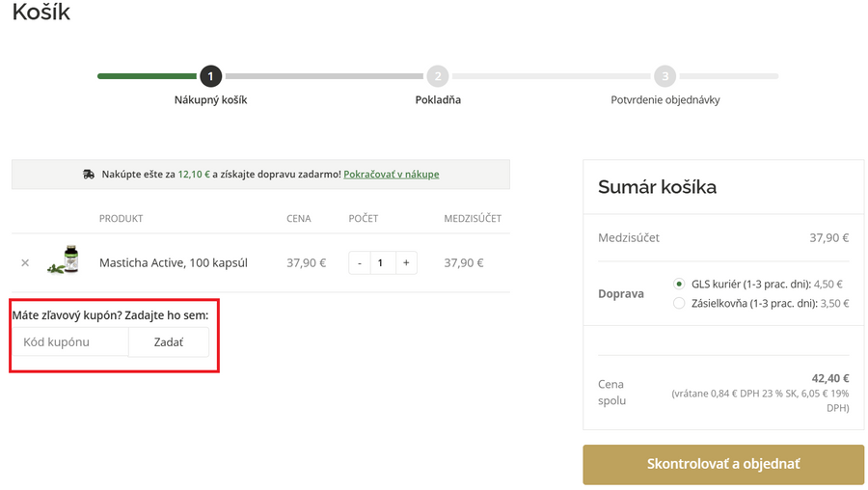
Task: Increase quantity with the plus button
Action: (x=406, y=262)
